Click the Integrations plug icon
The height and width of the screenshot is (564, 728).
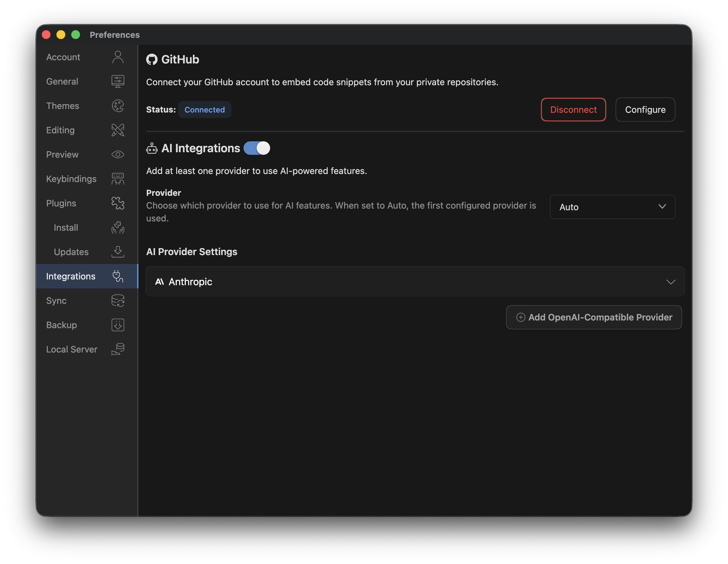click(x=118, y=276)
